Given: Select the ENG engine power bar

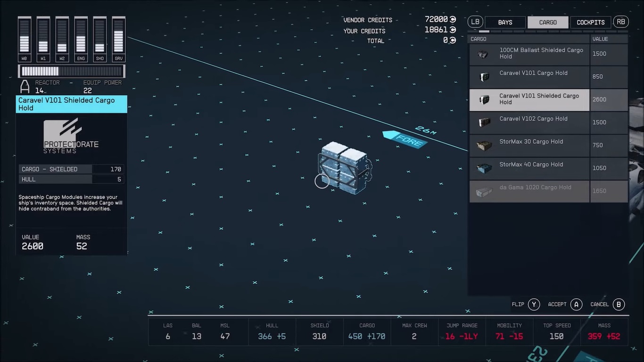Looking at the screenshot, I should point(81,39).
